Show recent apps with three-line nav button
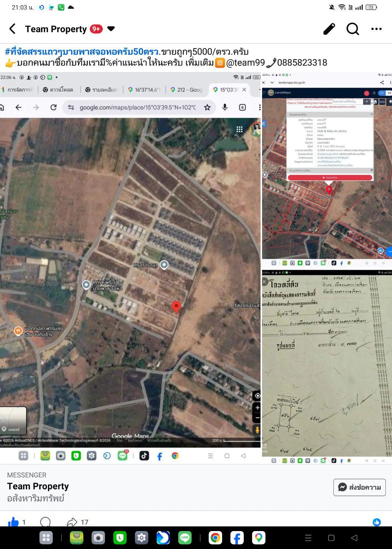392x549 pixels. (x=308, y=538)
